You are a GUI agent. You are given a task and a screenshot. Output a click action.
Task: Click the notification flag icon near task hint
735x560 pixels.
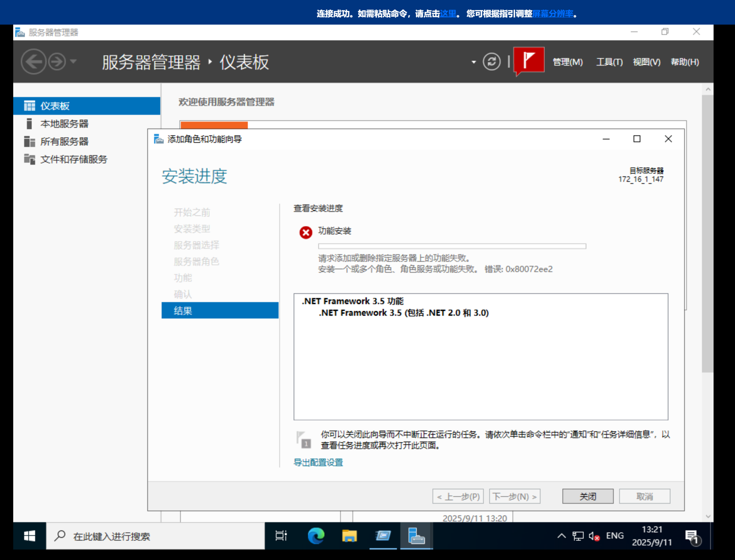(303, 440)
